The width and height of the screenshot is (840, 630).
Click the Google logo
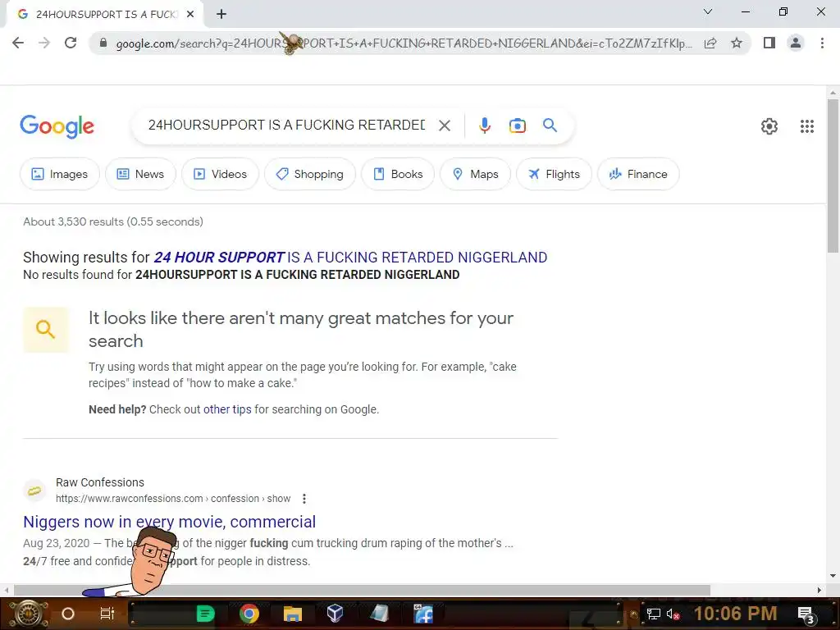coord(57,126)
